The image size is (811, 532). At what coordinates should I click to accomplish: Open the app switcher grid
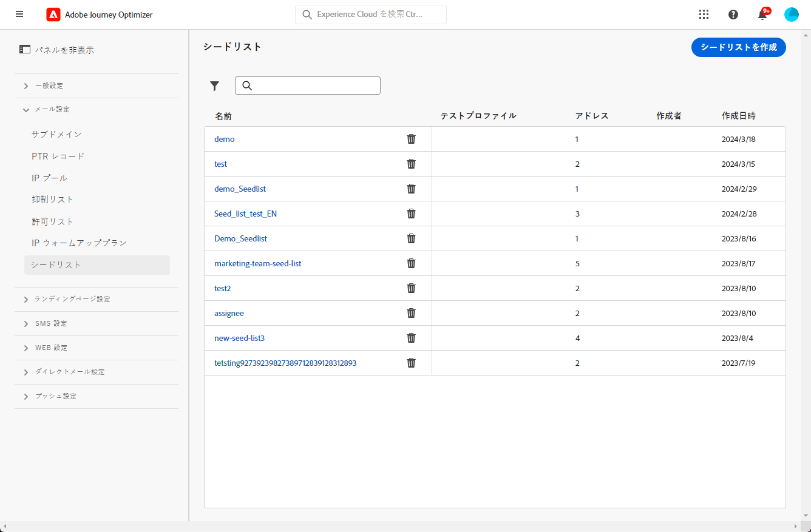click(704, 15)
